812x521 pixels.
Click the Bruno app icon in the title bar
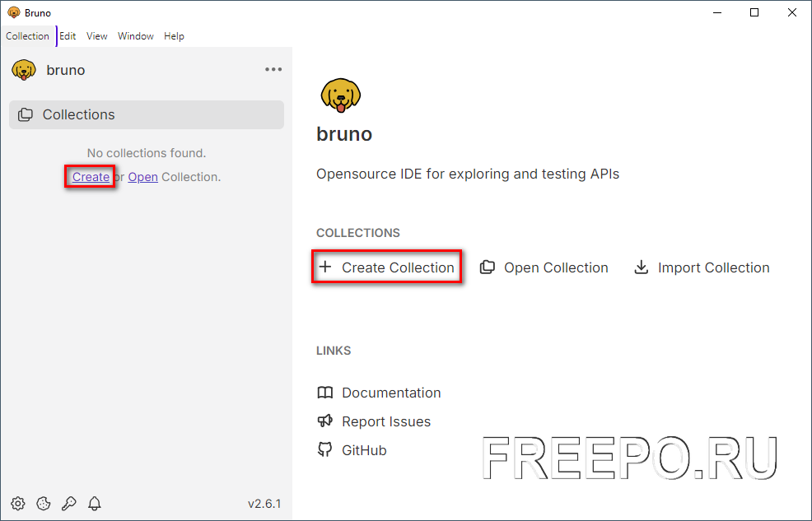(14, 12)
